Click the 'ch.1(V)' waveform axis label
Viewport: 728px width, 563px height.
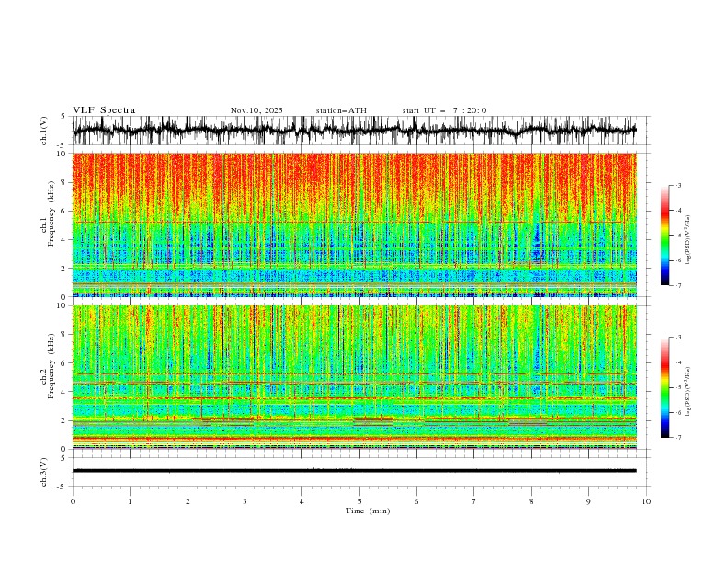[x=44, y=131]
